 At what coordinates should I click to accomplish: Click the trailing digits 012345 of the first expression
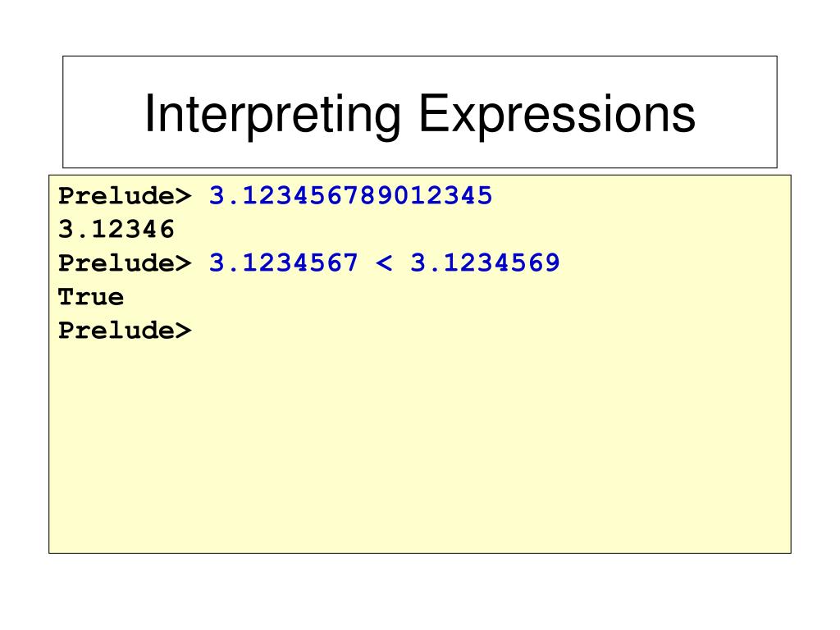442,195
